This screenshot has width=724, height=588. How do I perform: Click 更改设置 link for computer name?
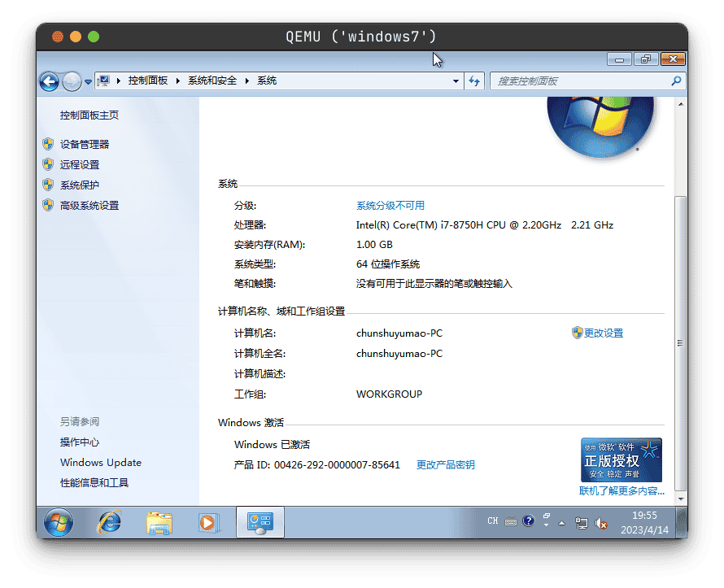click(603, 333)
